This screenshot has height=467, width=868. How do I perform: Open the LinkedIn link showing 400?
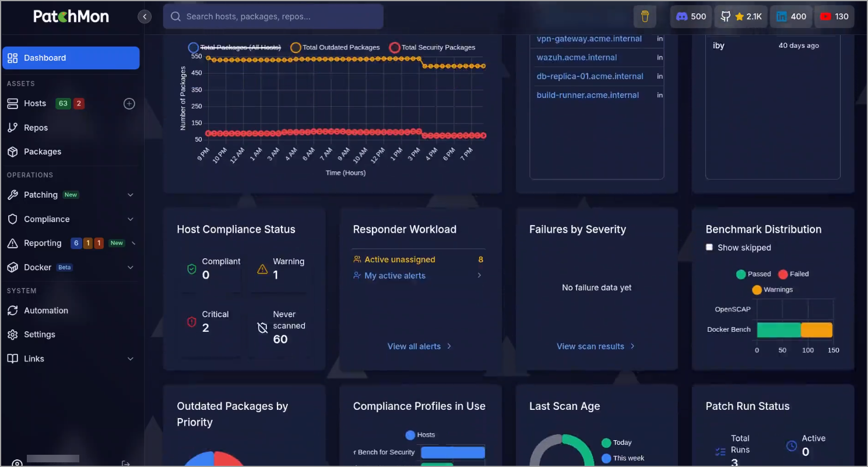point(791,16)
